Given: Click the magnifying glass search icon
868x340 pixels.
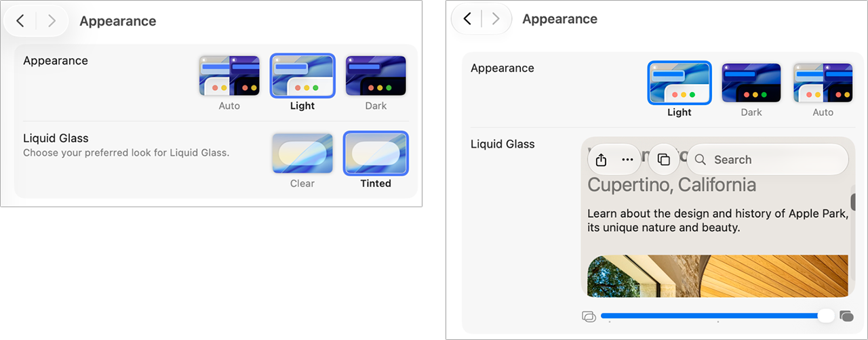Looking at the screenshot, I should tap(702, 160).
